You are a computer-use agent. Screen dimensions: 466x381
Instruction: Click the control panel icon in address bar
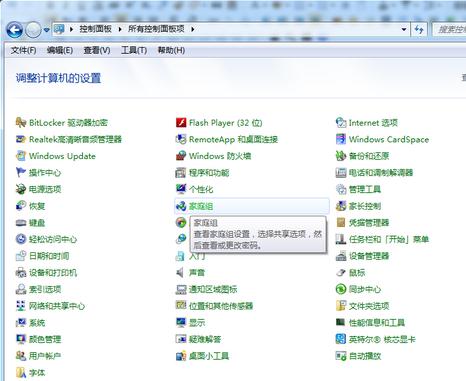tap(59, 29)
